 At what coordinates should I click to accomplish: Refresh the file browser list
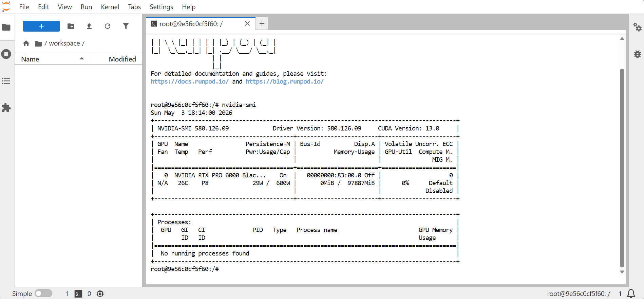[108, 26]
